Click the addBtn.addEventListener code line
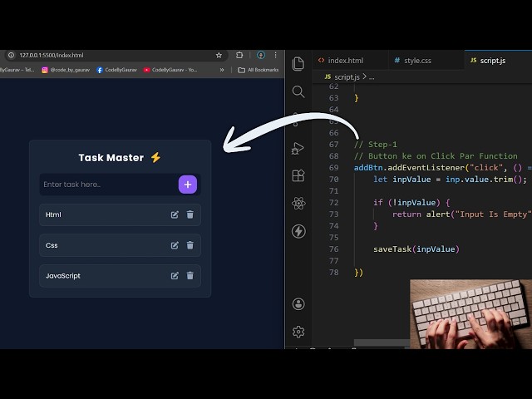 coord(443,168)
